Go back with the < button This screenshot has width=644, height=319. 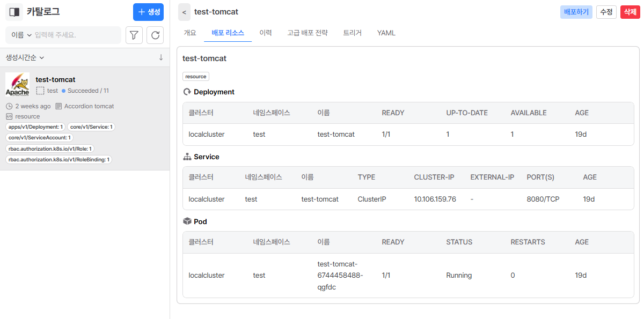click(x=184, y=12)
